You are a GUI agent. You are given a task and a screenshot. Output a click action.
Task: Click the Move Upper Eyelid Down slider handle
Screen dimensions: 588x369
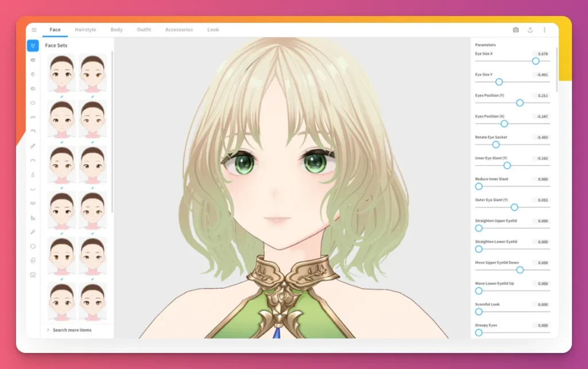point(520,270)
